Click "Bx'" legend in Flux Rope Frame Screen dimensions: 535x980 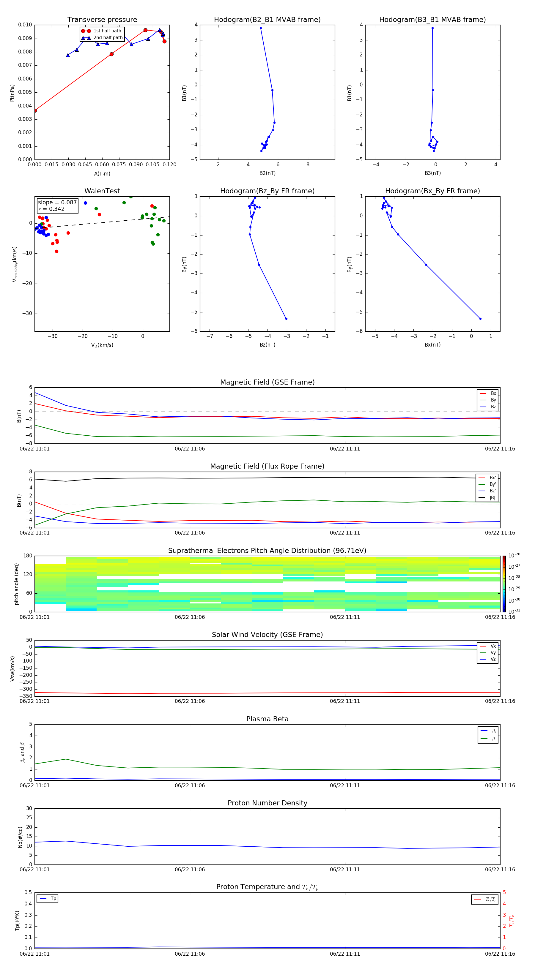tap(487, 478)
